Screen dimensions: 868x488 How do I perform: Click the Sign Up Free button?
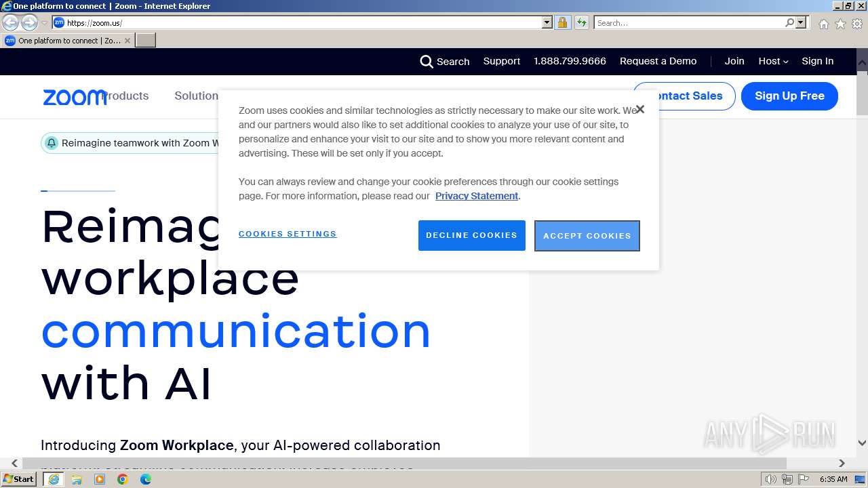pyautogui.click(x=789, y=96)
